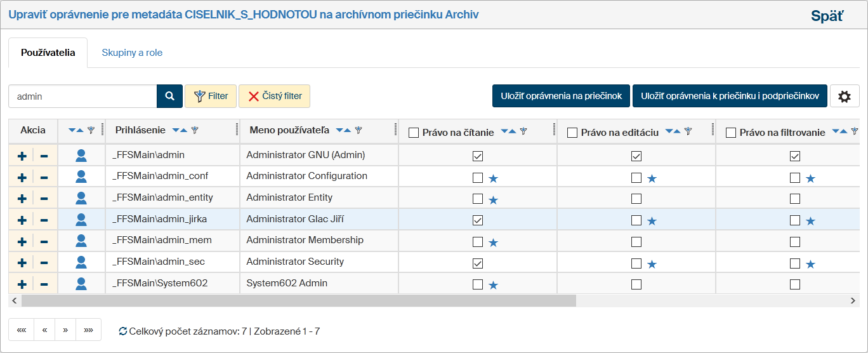Uncheck read permission for Administrator Security
This screenshot has width=868, height=353.
tap(478, 263)
